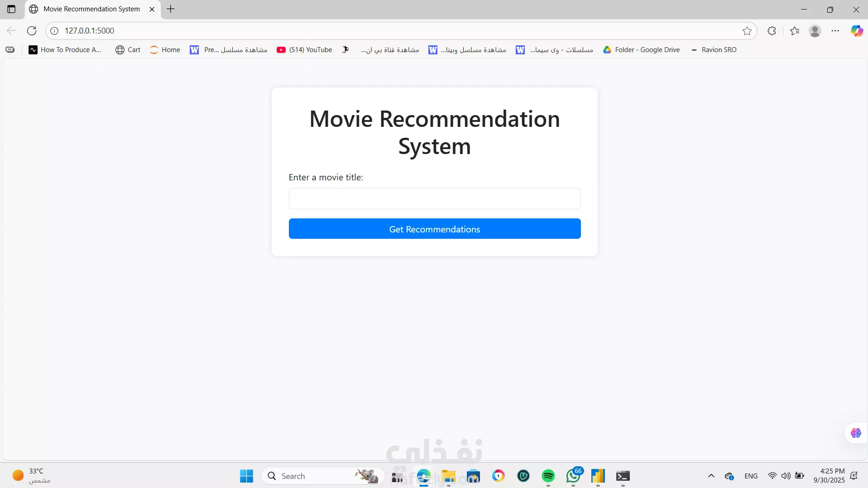Screen dimensions: 868x488
Task: Open the مشاهدة مسلسل وبينا bookmark
Action: 467,50
